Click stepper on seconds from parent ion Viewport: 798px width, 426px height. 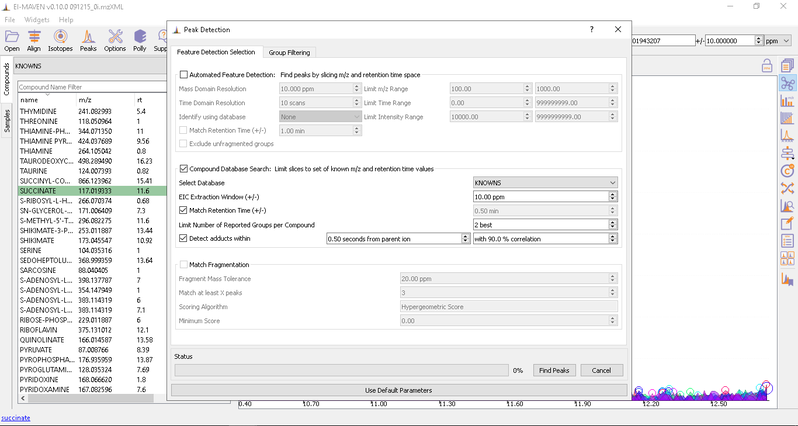(x=465, y=239)
